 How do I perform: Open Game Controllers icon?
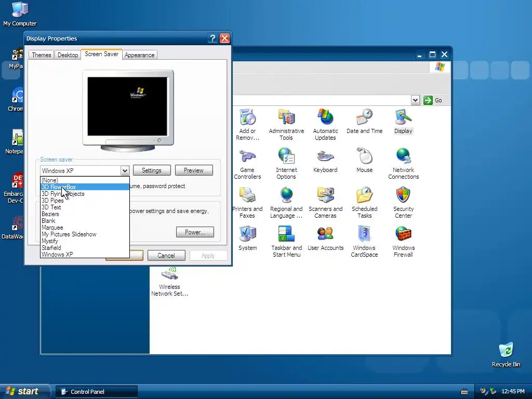[x=247, y=164]
